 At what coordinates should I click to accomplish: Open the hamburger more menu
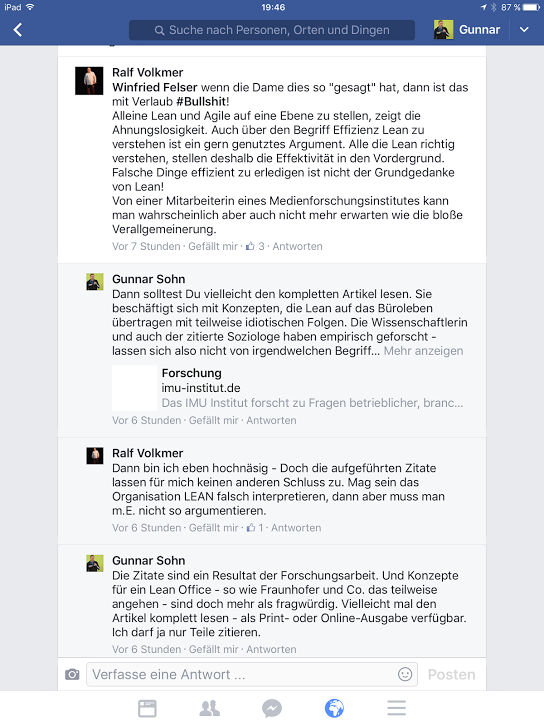point(397,708)
